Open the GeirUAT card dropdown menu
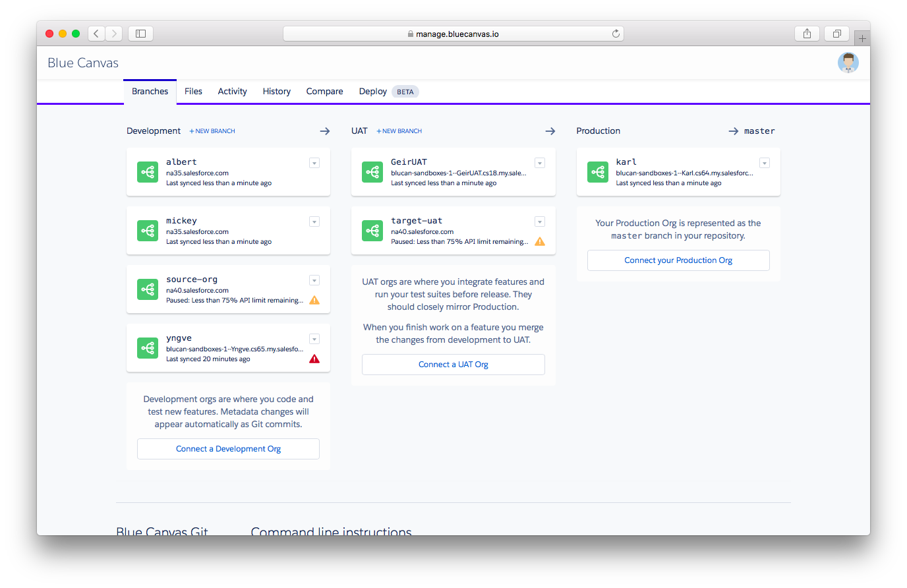This screenshot has height=588, width=907. pos(540,163)
